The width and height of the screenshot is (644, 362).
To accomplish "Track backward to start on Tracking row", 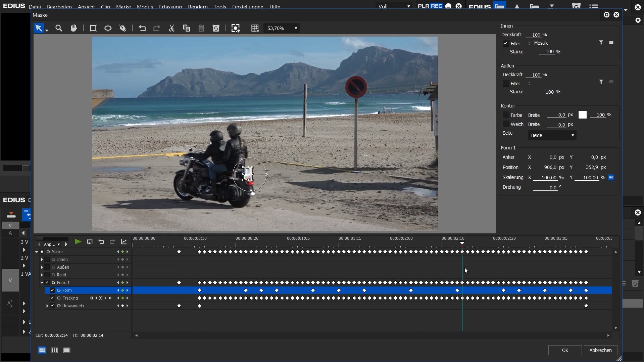I will tap(91, 298).
